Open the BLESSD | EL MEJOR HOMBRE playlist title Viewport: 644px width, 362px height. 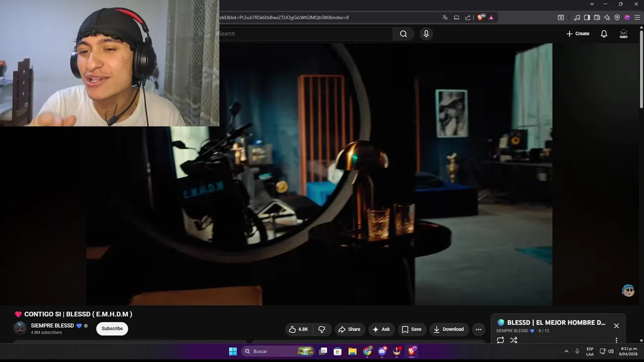coord(556,323)
